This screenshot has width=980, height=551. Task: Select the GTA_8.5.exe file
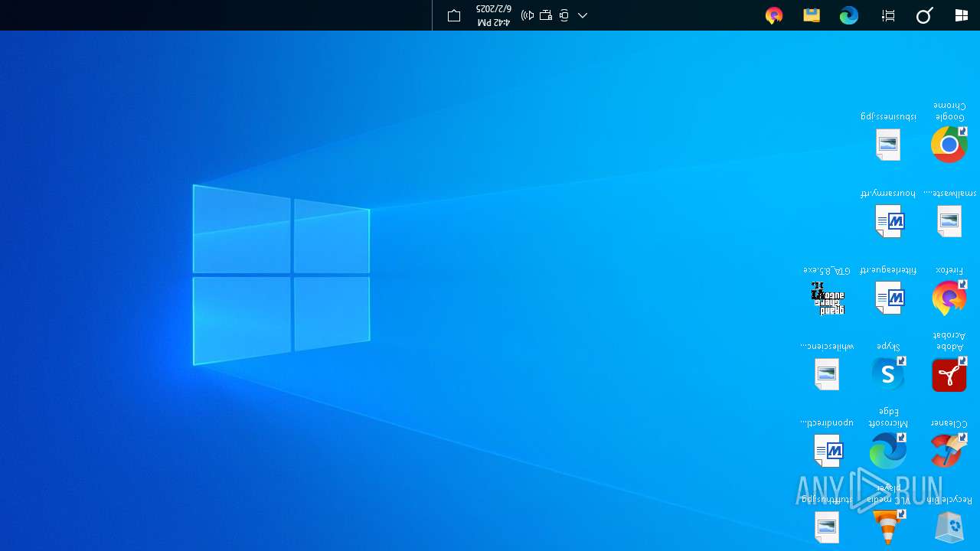coord(827,291)
